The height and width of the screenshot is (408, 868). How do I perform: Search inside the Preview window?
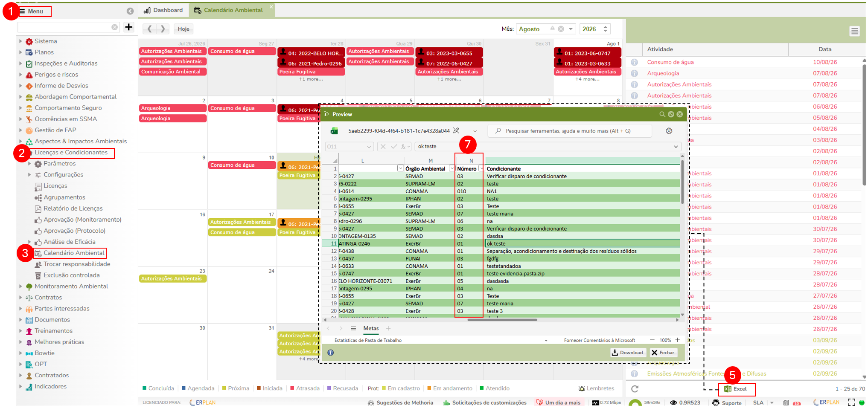click(x=662, y=114)
